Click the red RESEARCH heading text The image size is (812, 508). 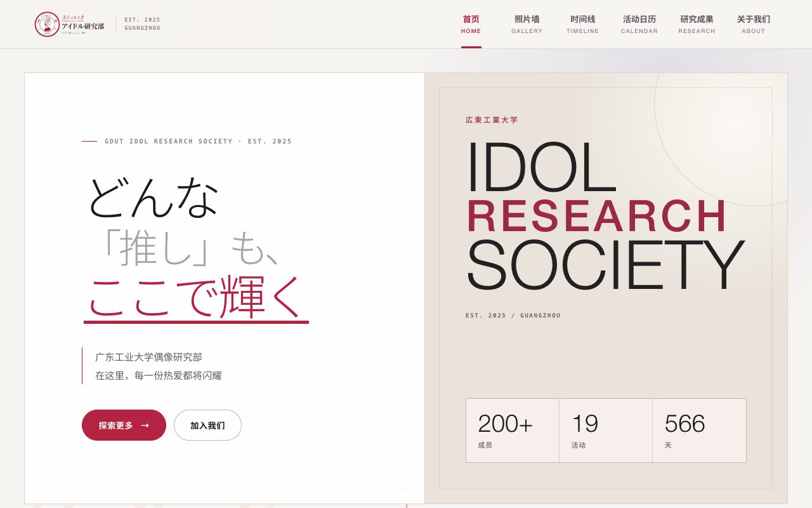coord(597,217)
